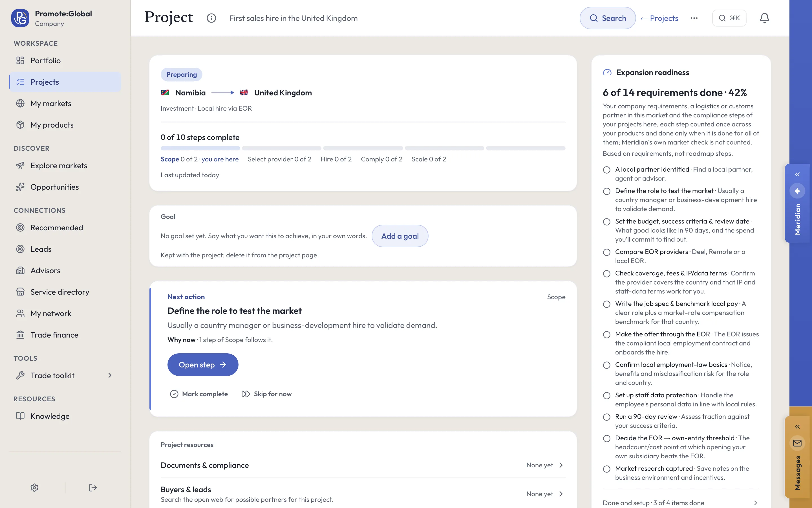812x508 pixels.
Task: Click the Add a goal button
Action: coord(400,236)
